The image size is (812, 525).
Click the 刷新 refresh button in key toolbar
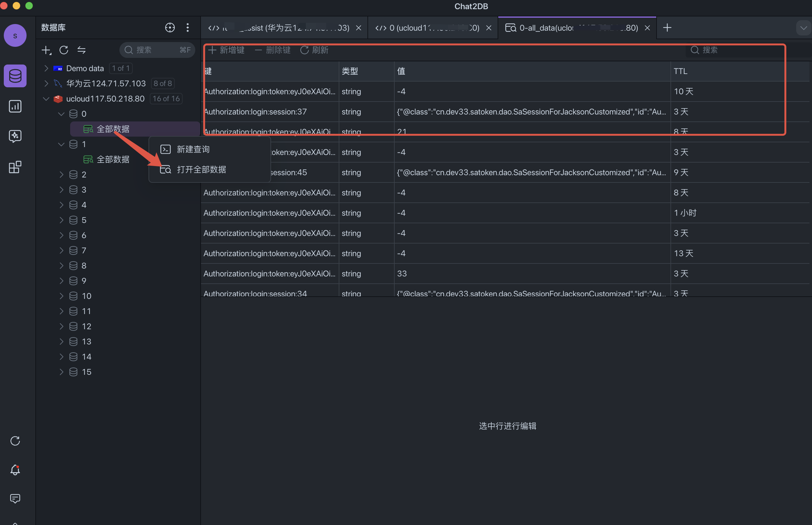[x=314, y=50]
